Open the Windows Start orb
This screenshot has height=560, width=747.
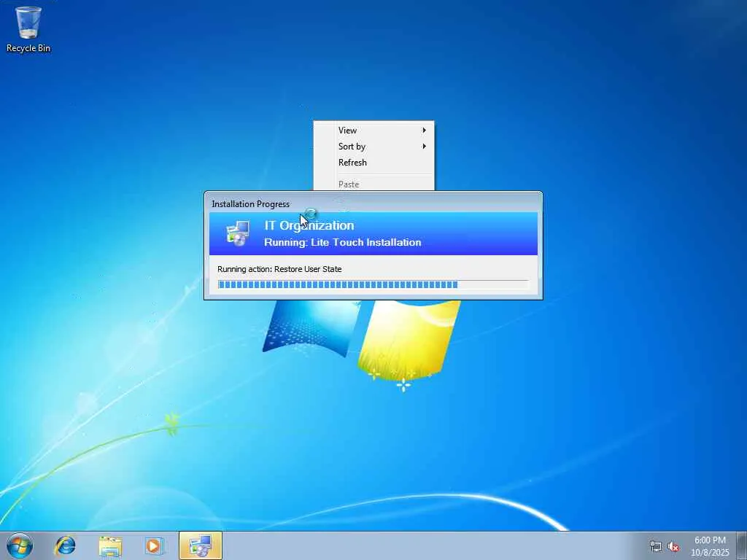[20, 545]
